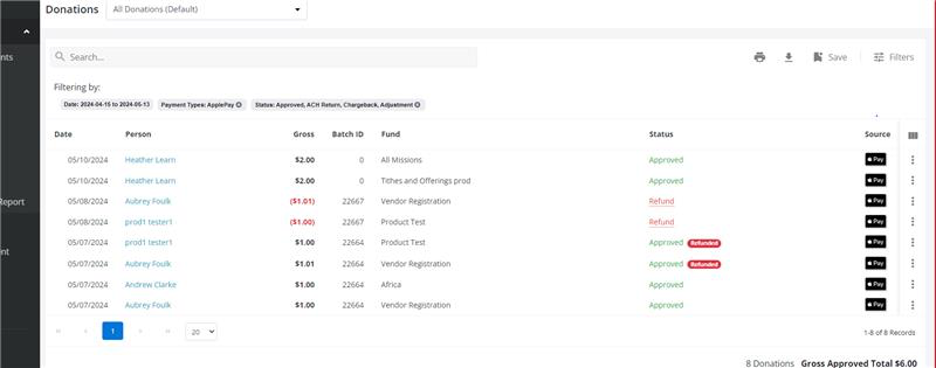Collapse the sidebar section chevron
The width and height of the screenshot is (936, 368).
click(26, 32)
